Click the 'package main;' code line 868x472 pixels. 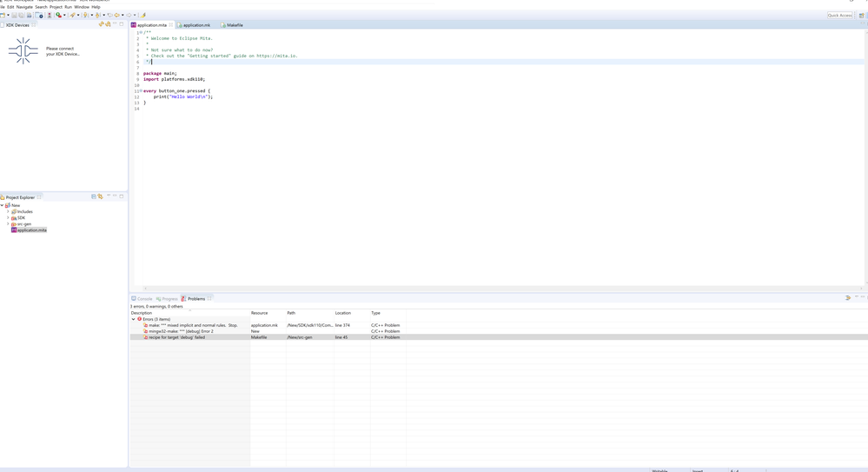pyautogui.click(x=160, y=73)
